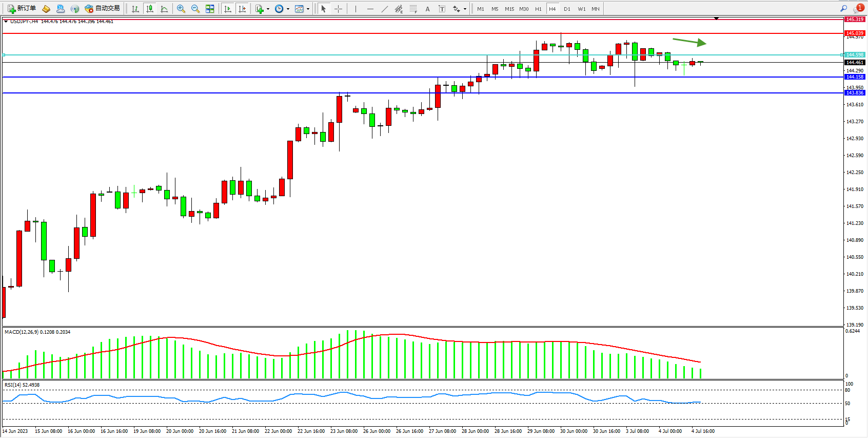The image size is (868, 438).
Task: Toggle chart auto scroll button
Action: click(x=228, y=9)
